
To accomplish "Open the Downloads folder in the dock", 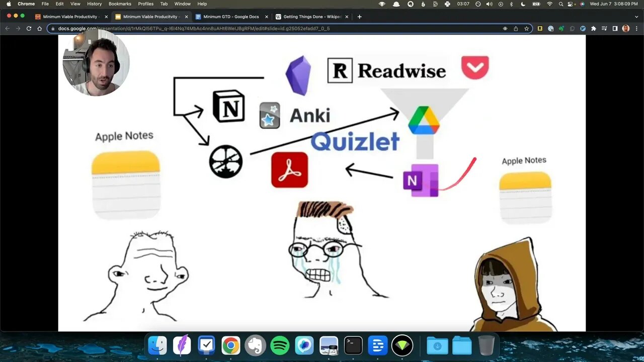I will 437,345.
